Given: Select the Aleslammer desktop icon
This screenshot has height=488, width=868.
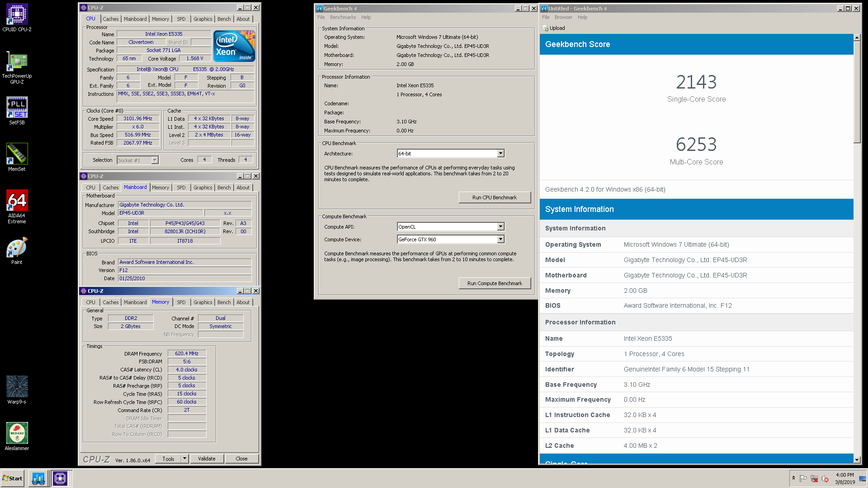Looking at the screenshot, I should tap(17, 436).
